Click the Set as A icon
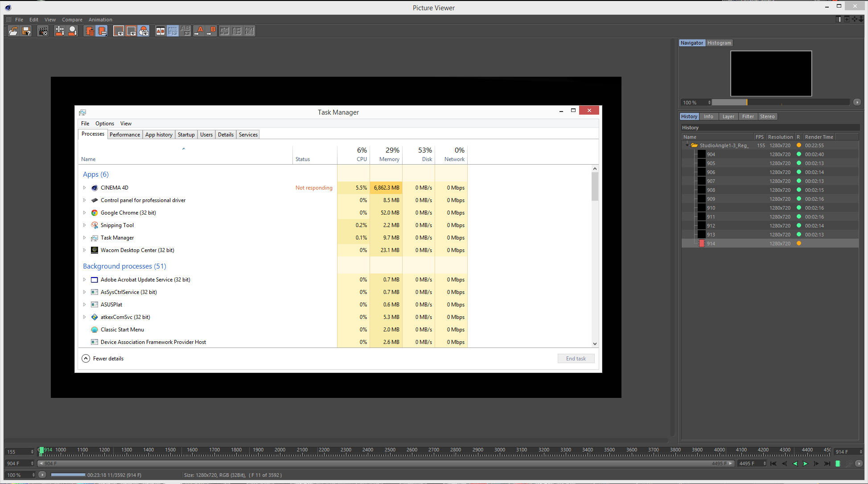This screenshot has width=868, height=484. point(198,31)
